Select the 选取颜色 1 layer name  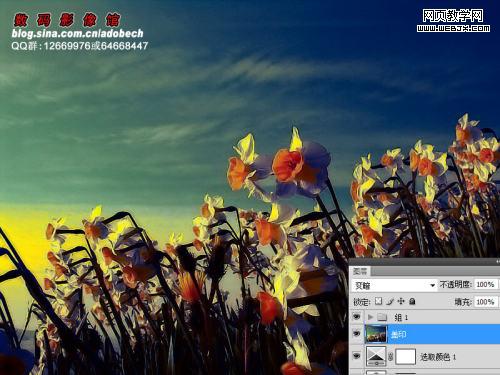(x=438, y=357)
